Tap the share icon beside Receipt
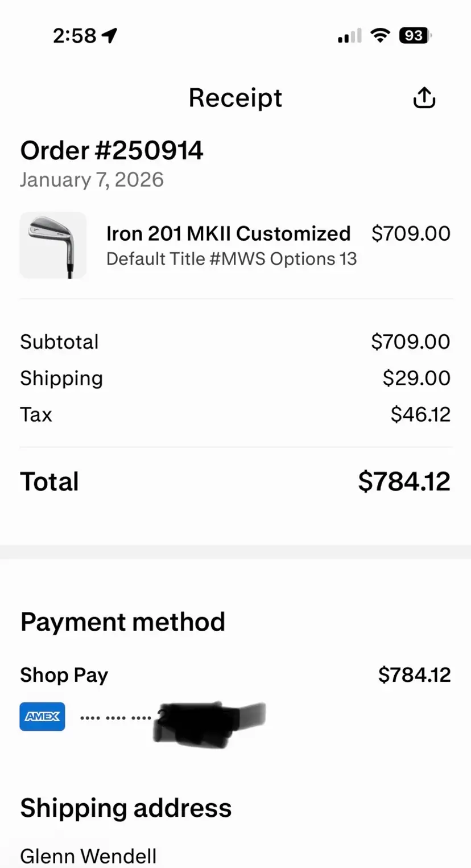The height and width of the screenshot is (868, 471). (x=424, y=98)
